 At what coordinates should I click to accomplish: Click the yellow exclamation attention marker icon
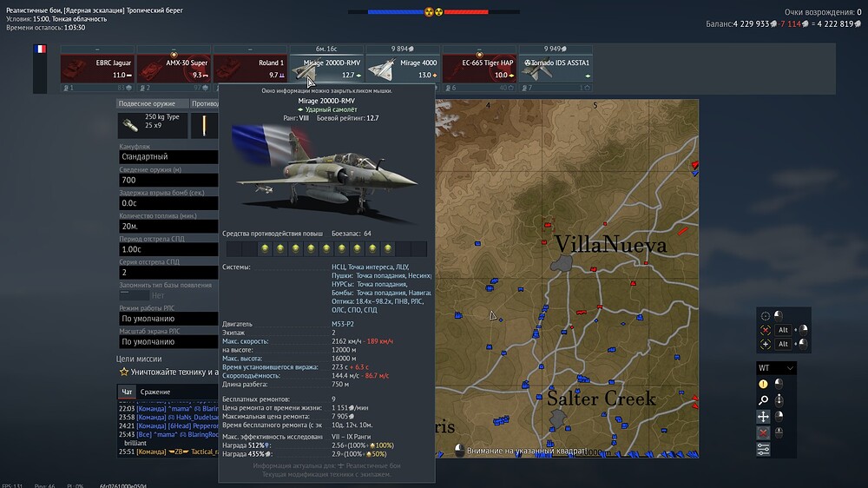763,384
